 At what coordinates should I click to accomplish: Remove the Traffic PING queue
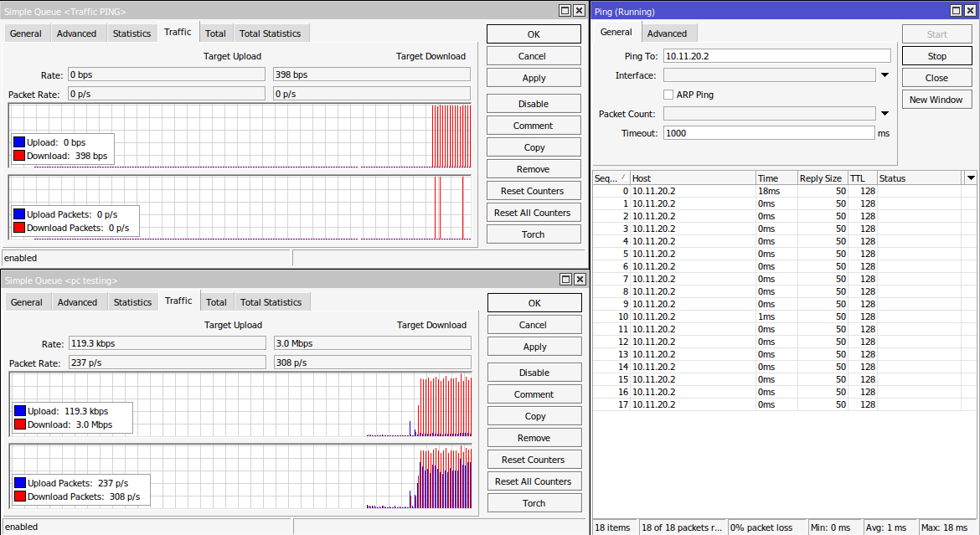534,169
